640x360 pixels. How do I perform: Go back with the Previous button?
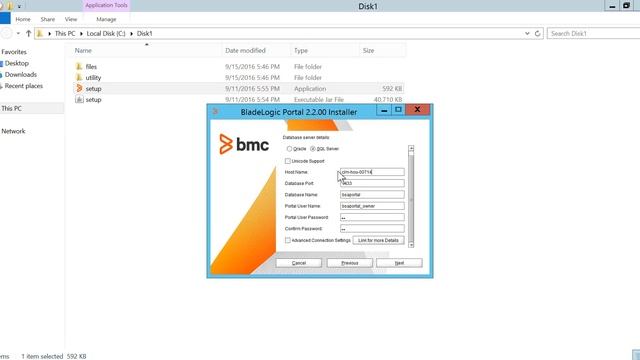coord(350,263)
